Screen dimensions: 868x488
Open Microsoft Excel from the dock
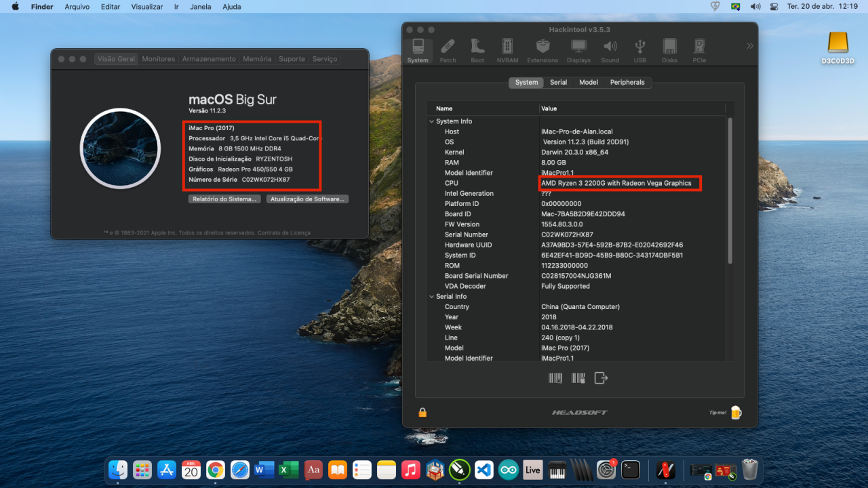tap(289, 469)
